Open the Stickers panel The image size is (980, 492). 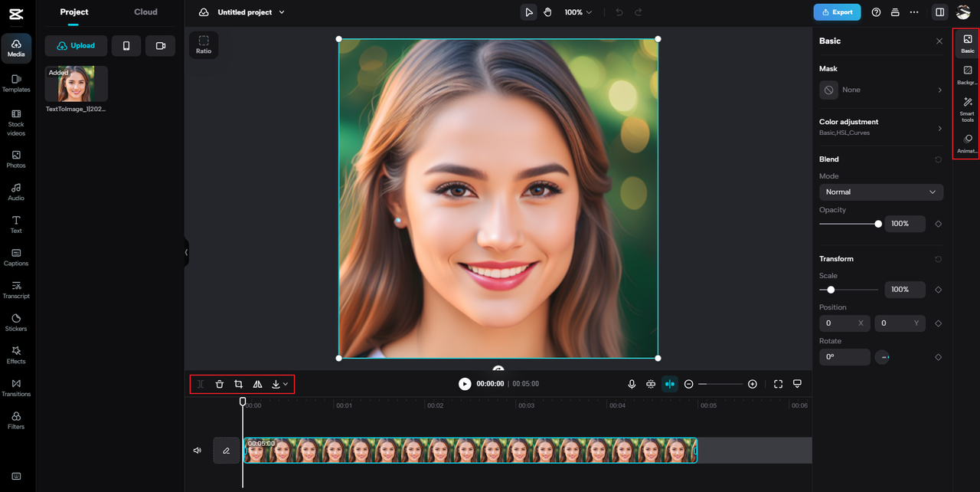coord(16,322)
